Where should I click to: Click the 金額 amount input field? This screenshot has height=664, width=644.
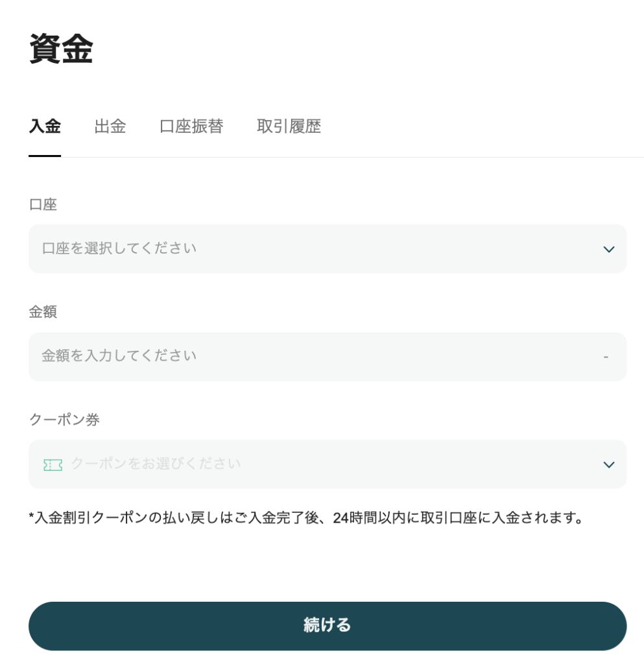pyautogui.click(x=327, y=356)
